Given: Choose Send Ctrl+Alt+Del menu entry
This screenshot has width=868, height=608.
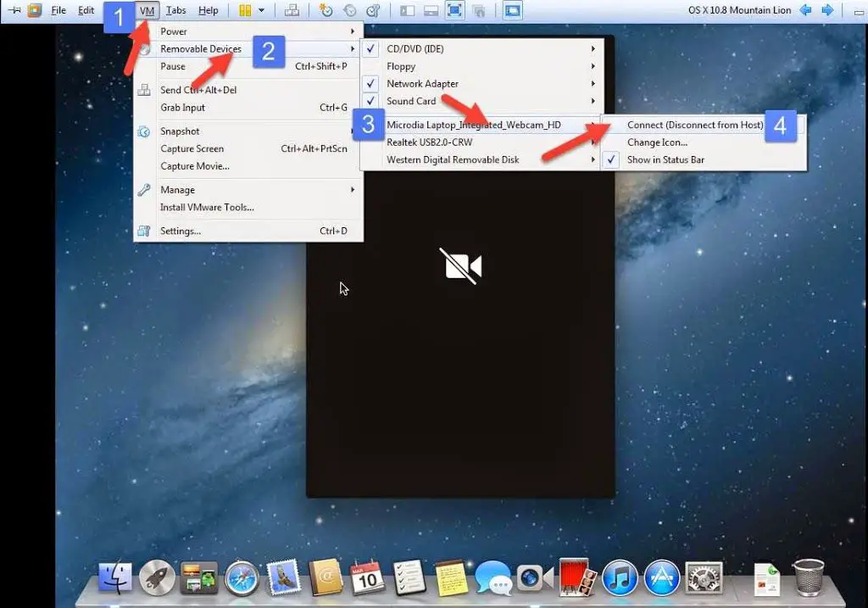Looking at the screenshot, I should pyautogui.click(x=248, y=90).
